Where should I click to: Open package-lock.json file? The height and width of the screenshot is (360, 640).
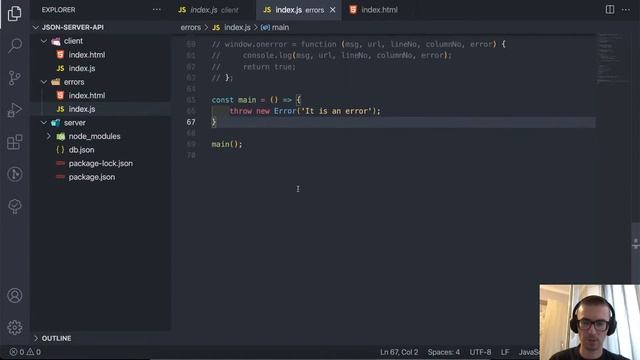coord(100,163)
